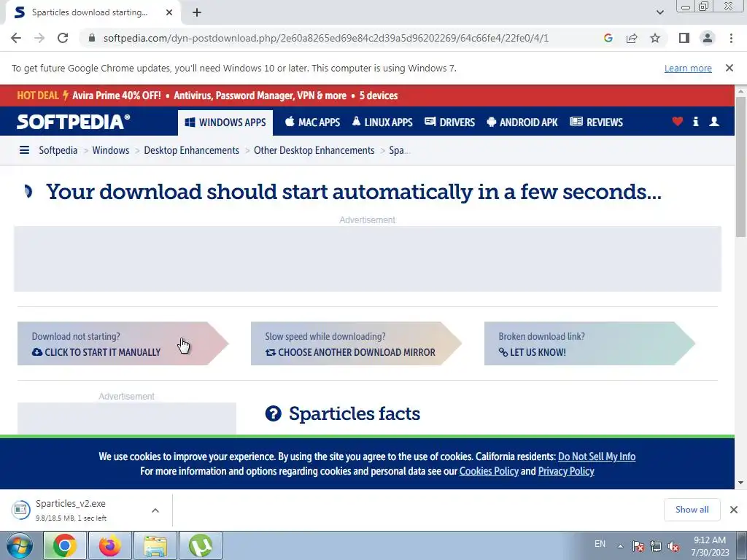
Task: Click the muted volume tray icon
Action: [673, 546]
